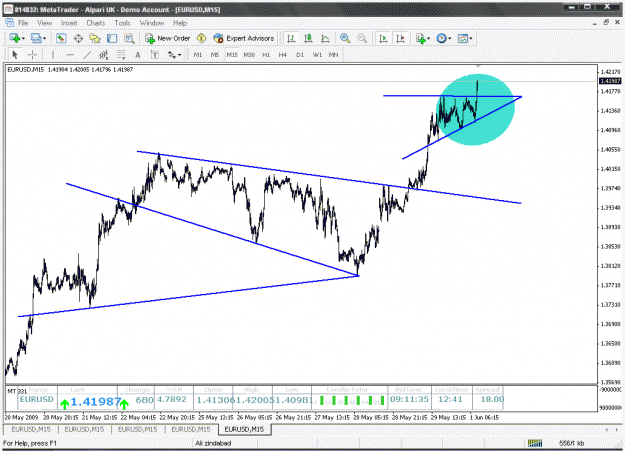Switch to the M30 timeframe
Viewport: 625px width, 451px height.
click(249, 55)
